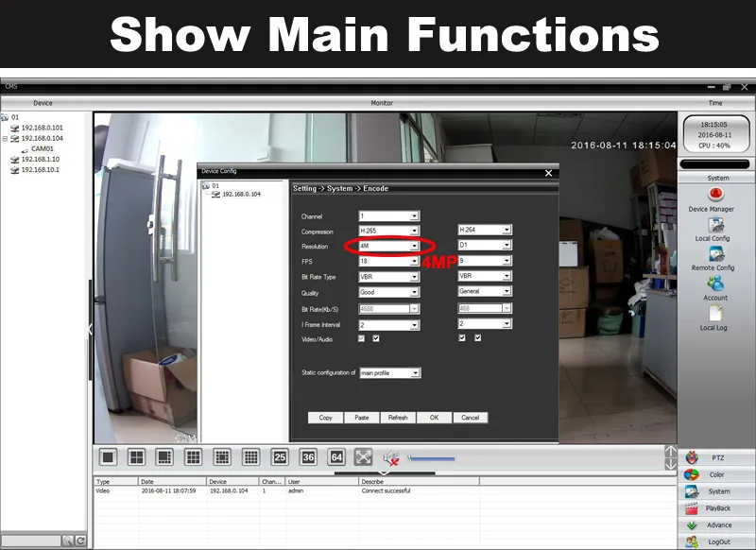Select sixteen-view layout button
The image size is (756, 550).
tap(250, 457)
